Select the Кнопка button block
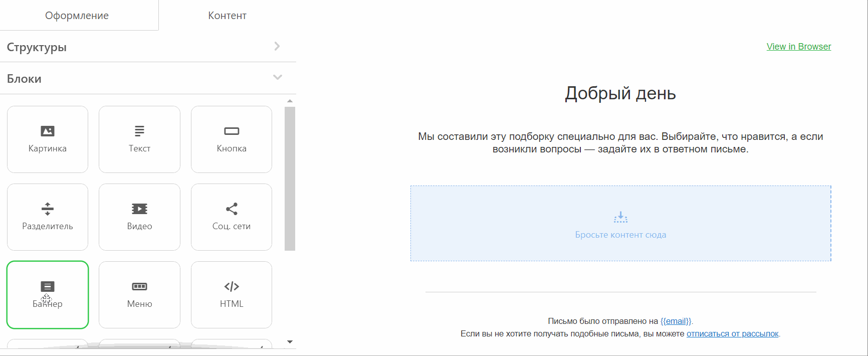868x356 pixels. point(232,139)
